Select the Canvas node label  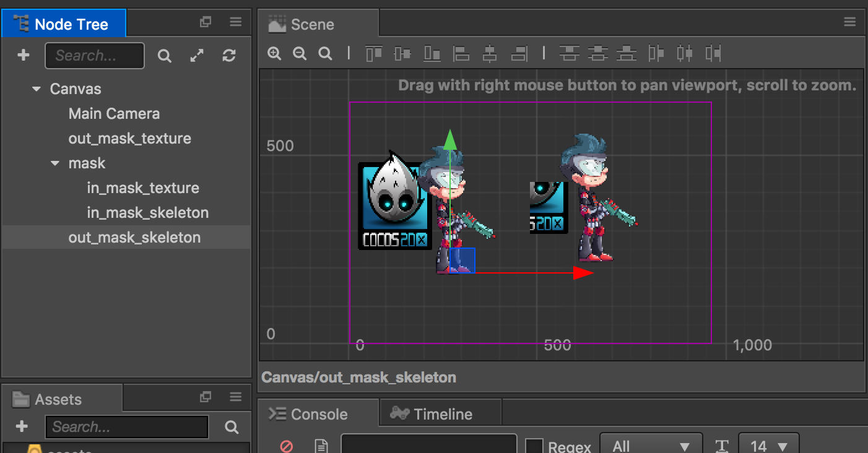pos(76,89)
